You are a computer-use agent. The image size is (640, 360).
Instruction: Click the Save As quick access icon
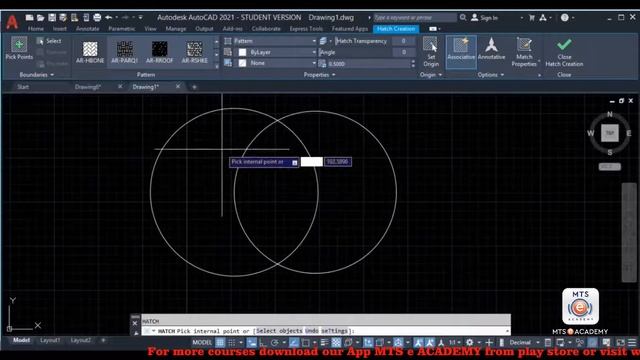63,18
